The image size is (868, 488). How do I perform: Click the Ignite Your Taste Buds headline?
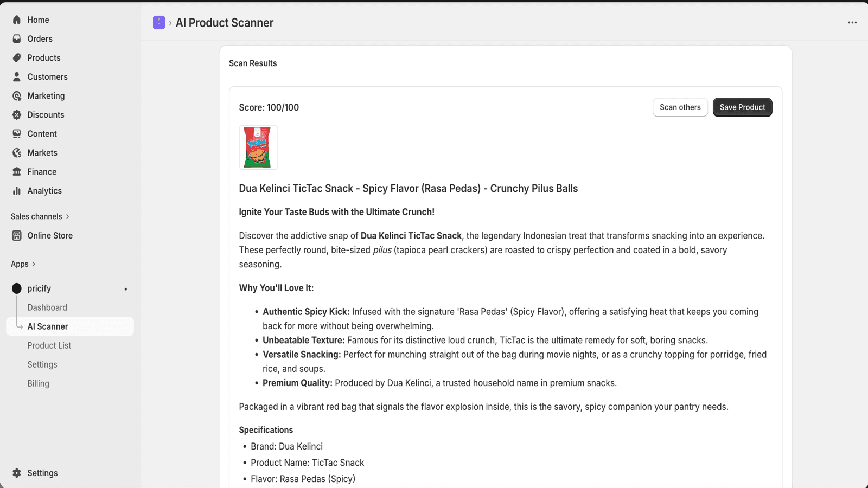[x=337, y=212]
